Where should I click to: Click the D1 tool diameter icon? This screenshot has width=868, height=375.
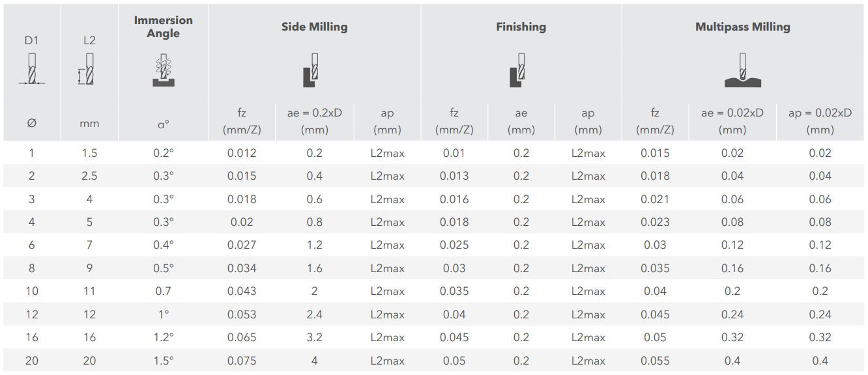31,69
